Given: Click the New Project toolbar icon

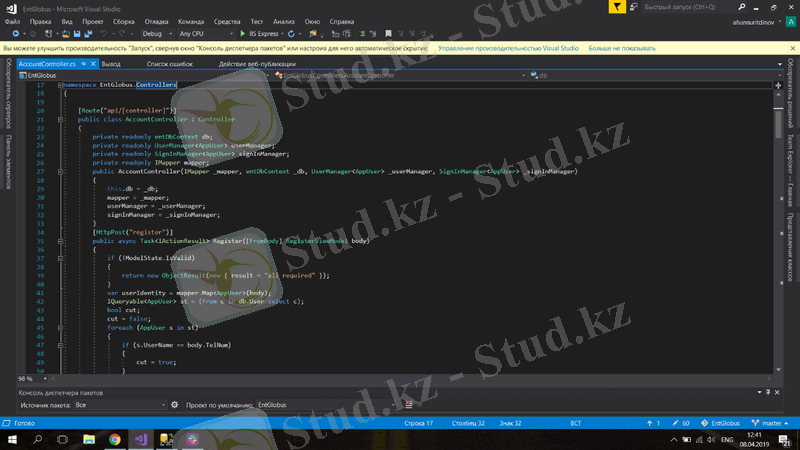Looking at the screenshot, I should pos(48,34).
